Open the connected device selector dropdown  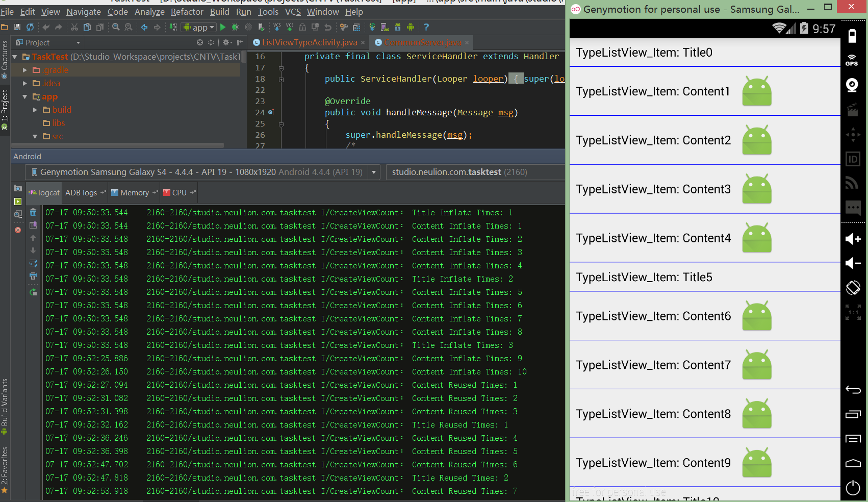click(x=374, y=172)
